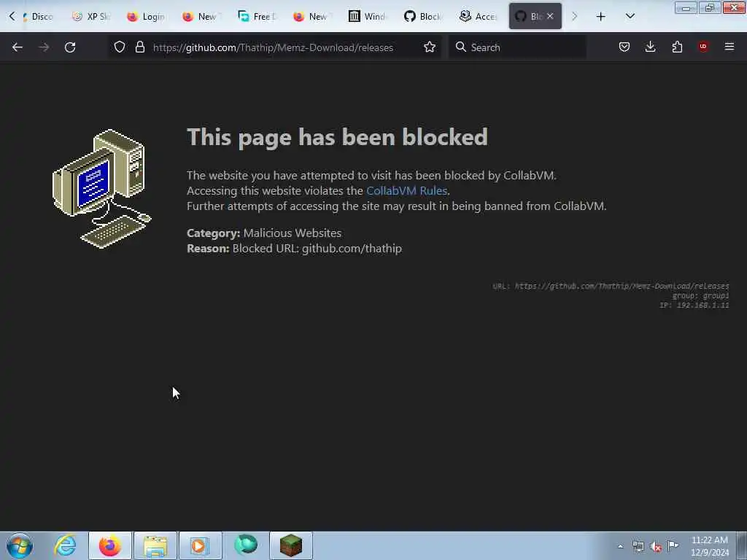Open the Windows Start menu orb
Screen dimensions: 747x560
[x=20, y=545]
